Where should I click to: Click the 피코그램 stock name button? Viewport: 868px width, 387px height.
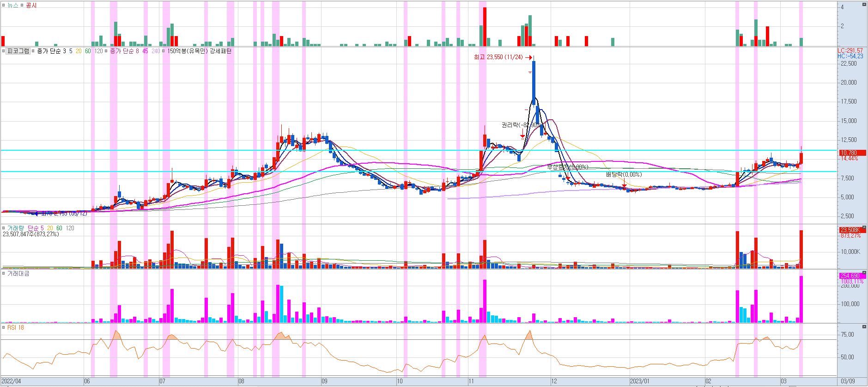coord(18,51)
